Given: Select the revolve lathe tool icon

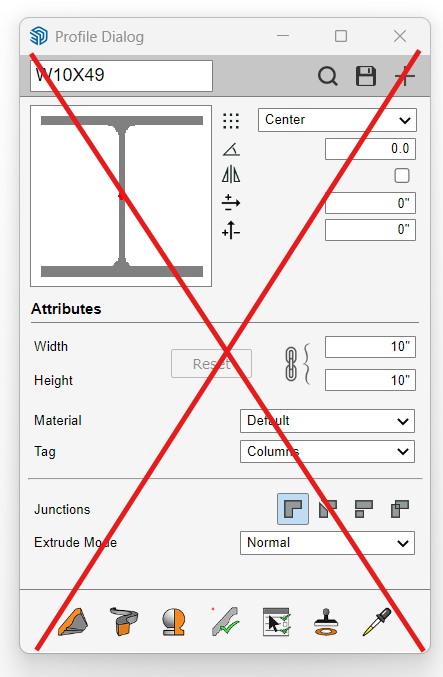Looking at the screenshot, I should click(174, 622).
